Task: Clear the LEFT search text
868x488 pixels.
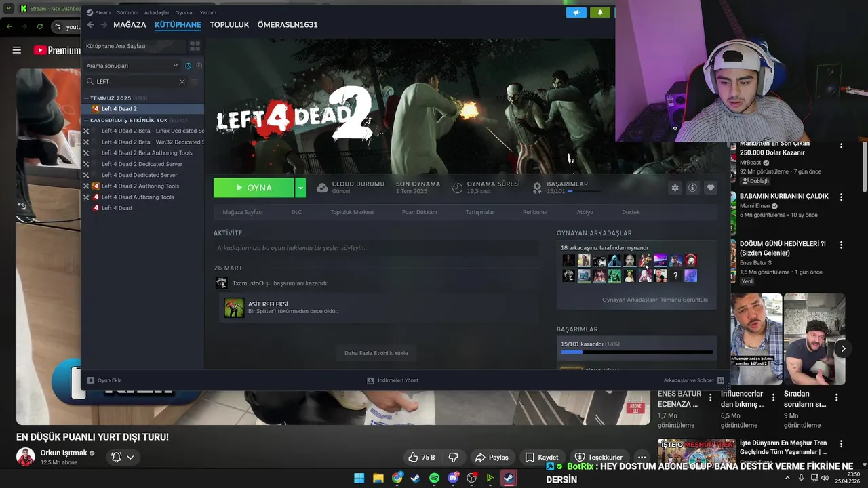Action: 182,81
